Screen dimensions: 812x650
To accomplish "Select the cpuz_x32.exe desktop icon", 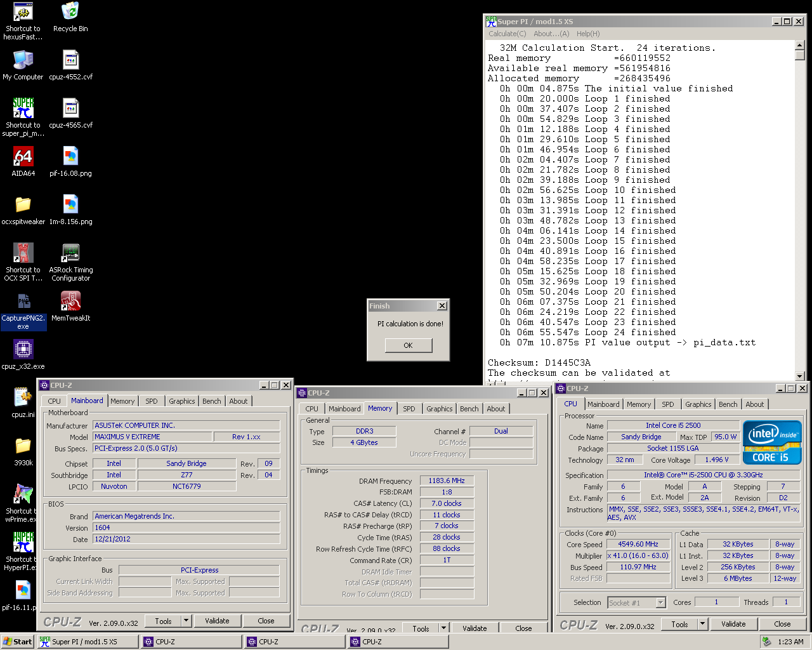I will pyautogui.click(x=23, y=349).
